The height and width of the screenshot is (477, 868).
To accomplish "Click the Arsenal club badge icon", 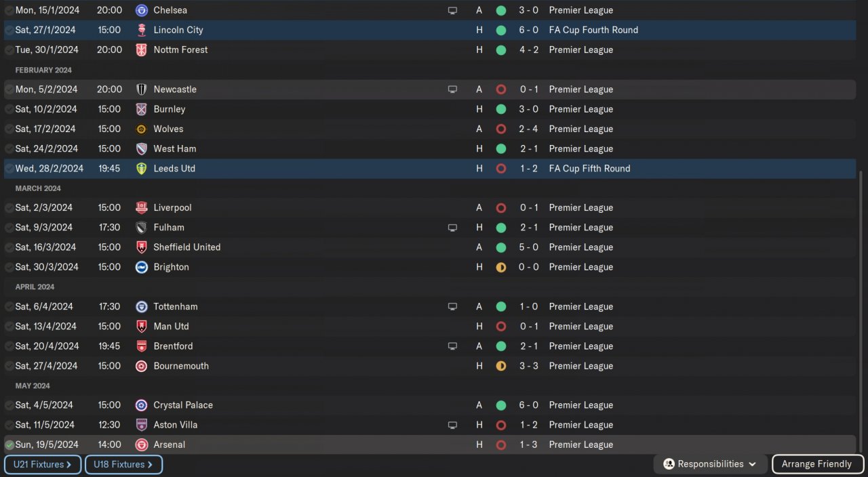I will click(141, 445).
